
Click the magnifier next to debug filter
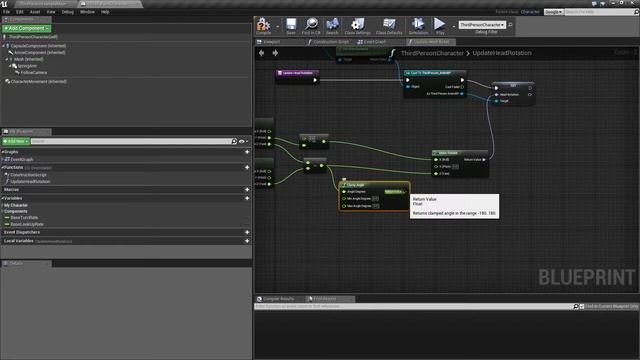pos(510,25)
